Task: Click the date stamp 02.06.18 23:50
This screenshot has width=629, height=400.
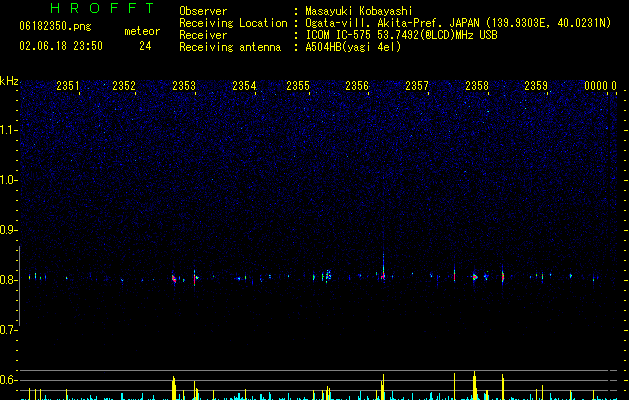Action: pos(61,46)
